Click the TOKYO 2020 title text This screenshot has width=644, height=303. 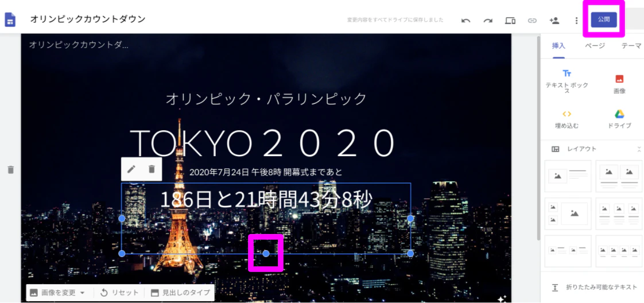(262, 143)
